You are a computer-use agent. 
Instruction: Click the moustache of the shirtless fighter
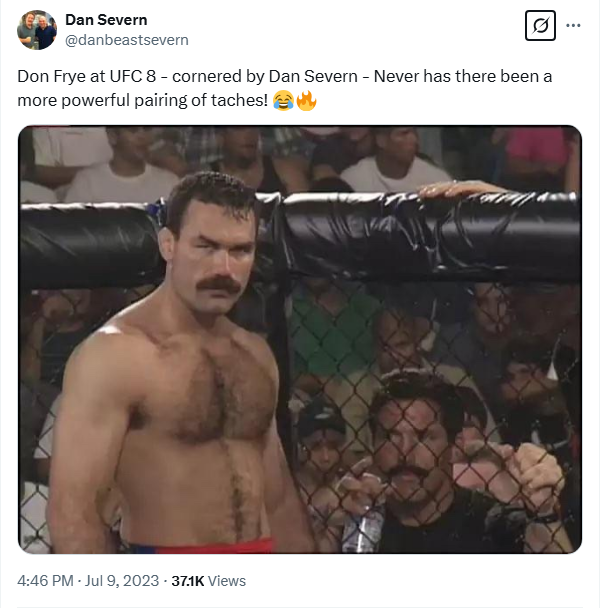click(218, 284)
